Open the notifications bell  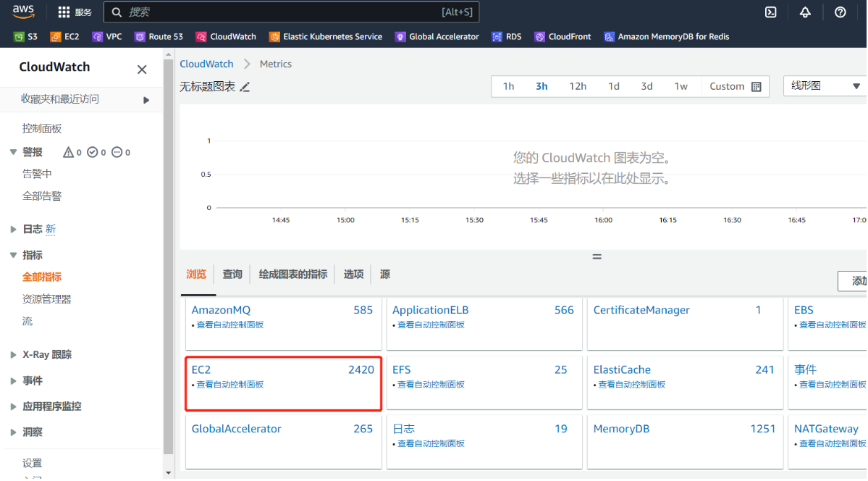pyautogui.click(x=805, y=12)
